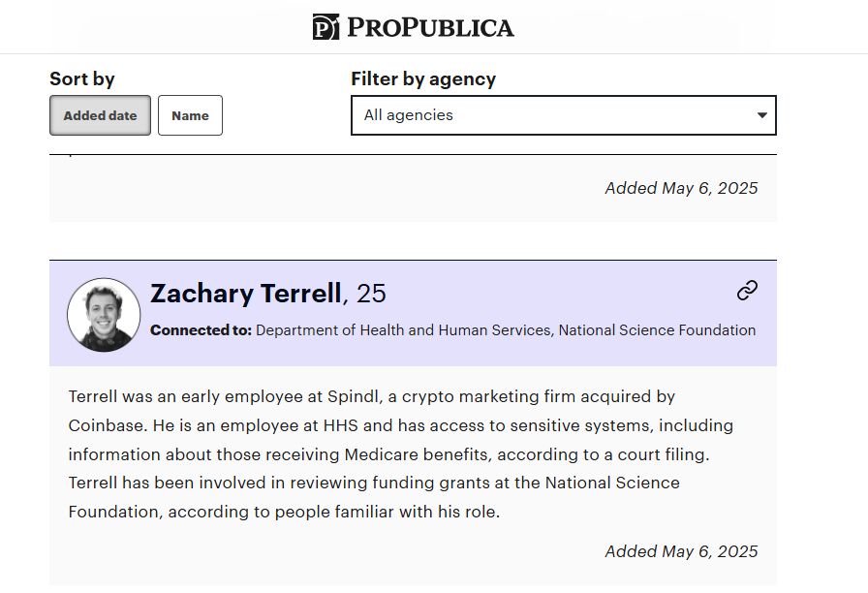Viewport: 868px width, 593px height.
Task: Click the age "25" beside Terrell's name
Action: [371, 294]
